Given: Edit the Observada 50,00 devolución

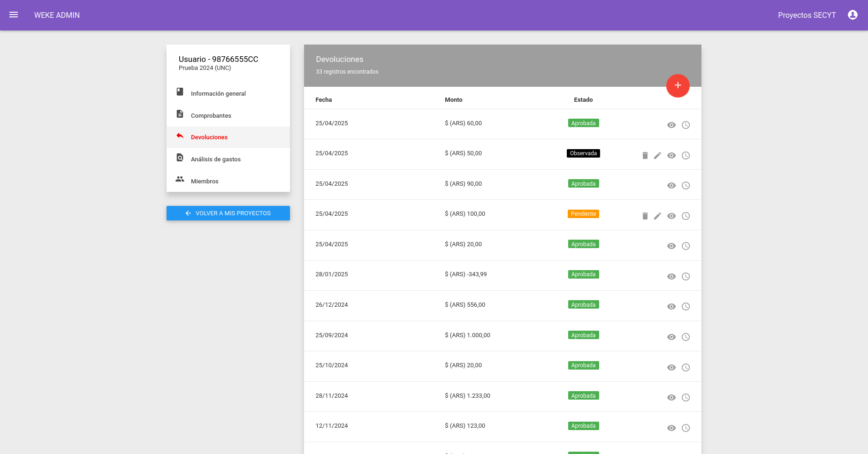Looking at the screenshot, I should [658, 156].
